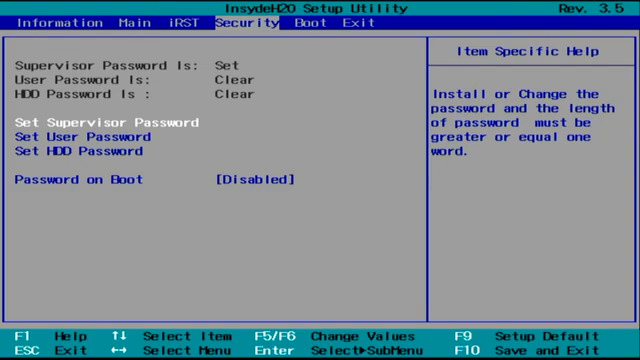Go to the Boot tab

click(310, 23)
